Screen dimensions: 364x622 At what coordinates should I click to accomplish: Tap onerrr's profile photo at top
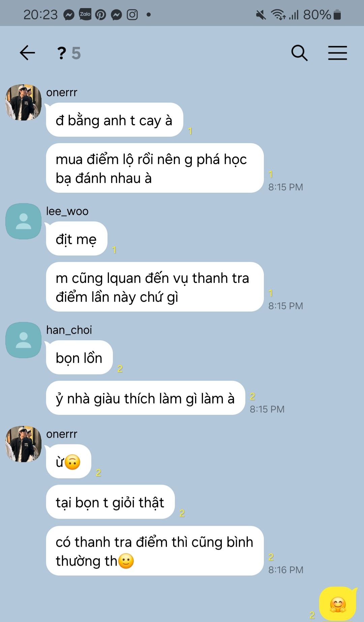tap(23, 102)
